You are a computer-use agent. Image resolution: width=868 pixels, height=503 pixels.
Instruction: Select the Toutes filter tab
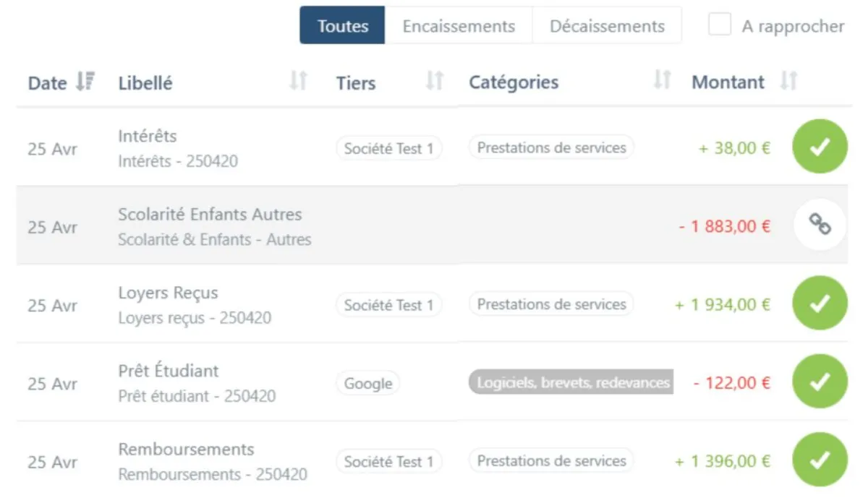(x=343, y=26)
